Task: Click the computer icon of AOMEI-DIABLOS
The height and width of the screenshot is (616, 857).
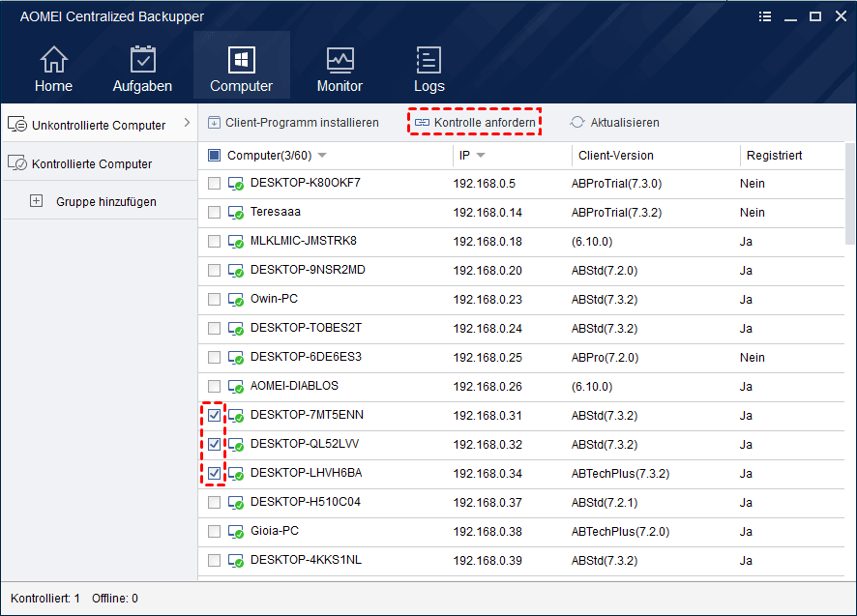Action: tap(236, 387)
